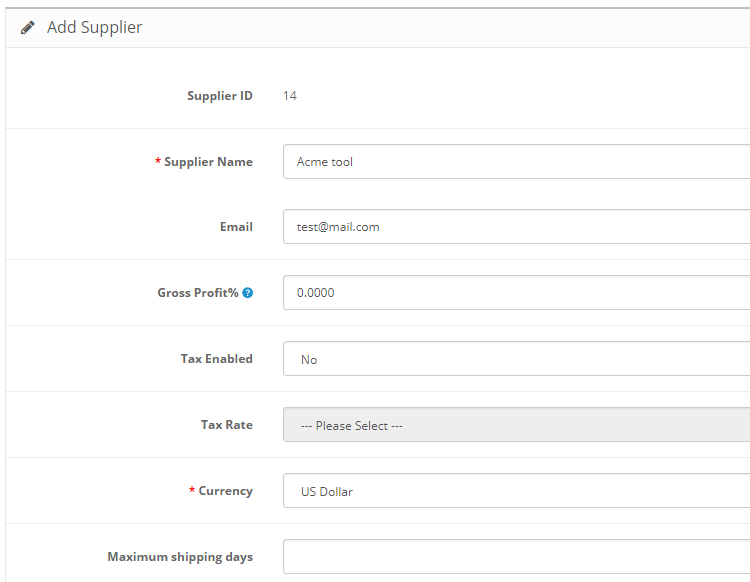
Task: Click into the Email field with test@mail.com
Action: pyautogui.click(x=516, y=227)
